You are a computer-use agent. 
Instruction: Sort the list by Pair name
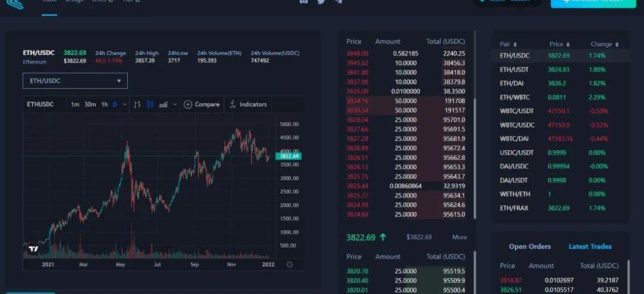click(509, 44)
